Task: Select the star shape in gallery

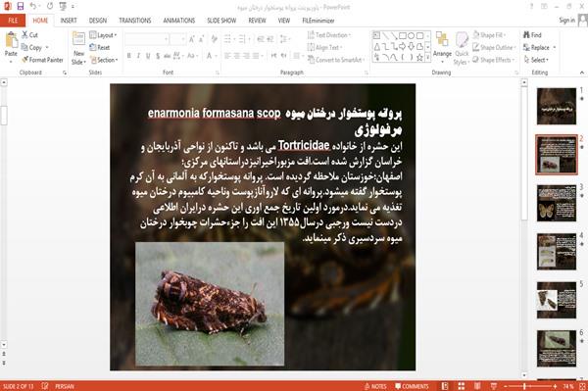Action: pyautogui.click(x=419, y=58)
